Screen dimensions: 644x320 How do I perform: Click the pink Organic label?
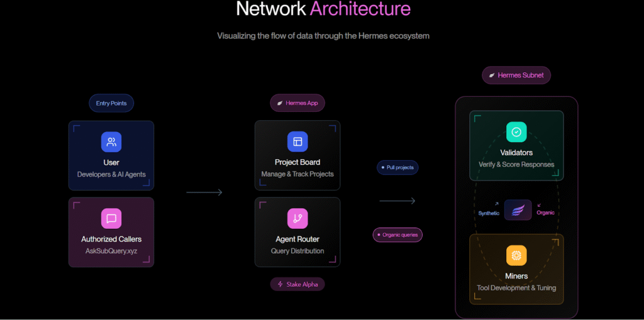[545, 212]
